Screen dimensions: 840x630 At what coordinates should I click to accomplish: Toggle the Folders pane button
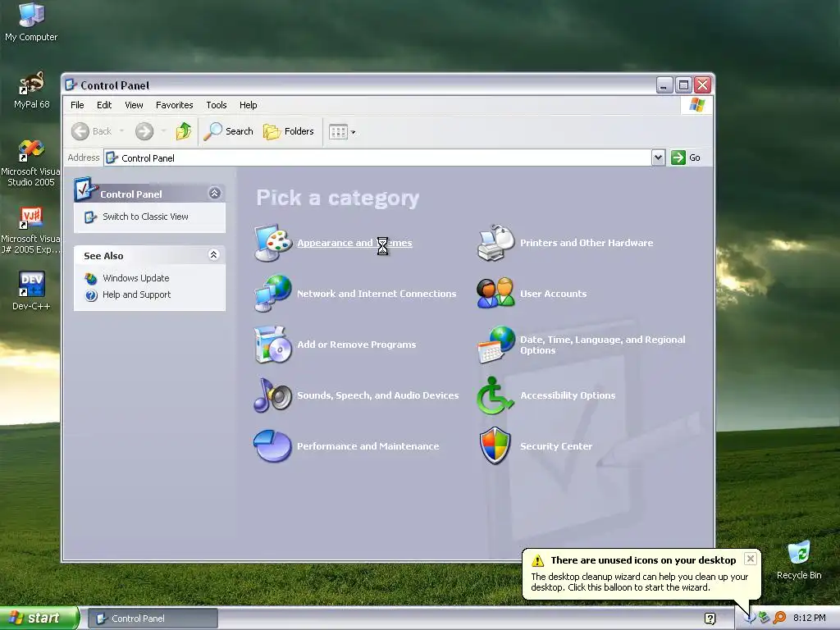289,131
